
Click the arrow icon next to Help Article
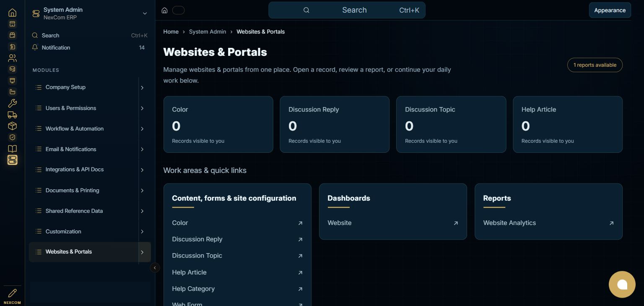(300, 273)
